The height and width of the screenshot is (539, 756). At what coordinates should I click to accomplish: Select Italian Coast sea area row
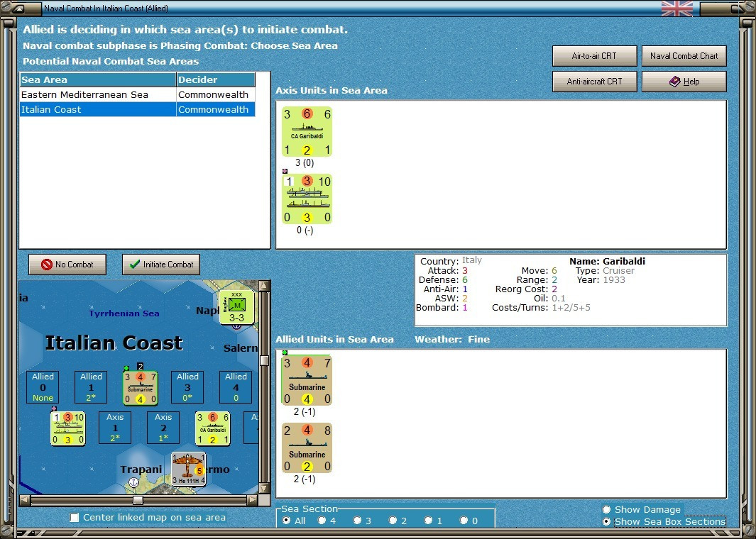pyautogui.click(x=138, y=109)
